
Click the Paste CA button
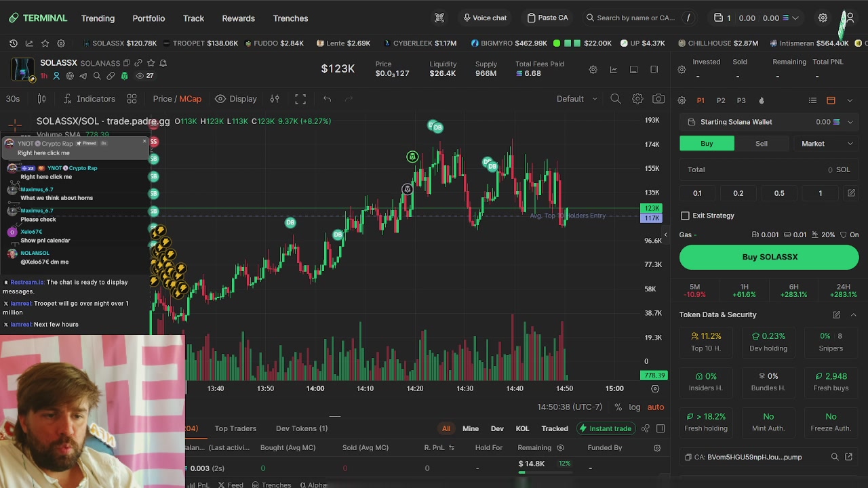548,18
